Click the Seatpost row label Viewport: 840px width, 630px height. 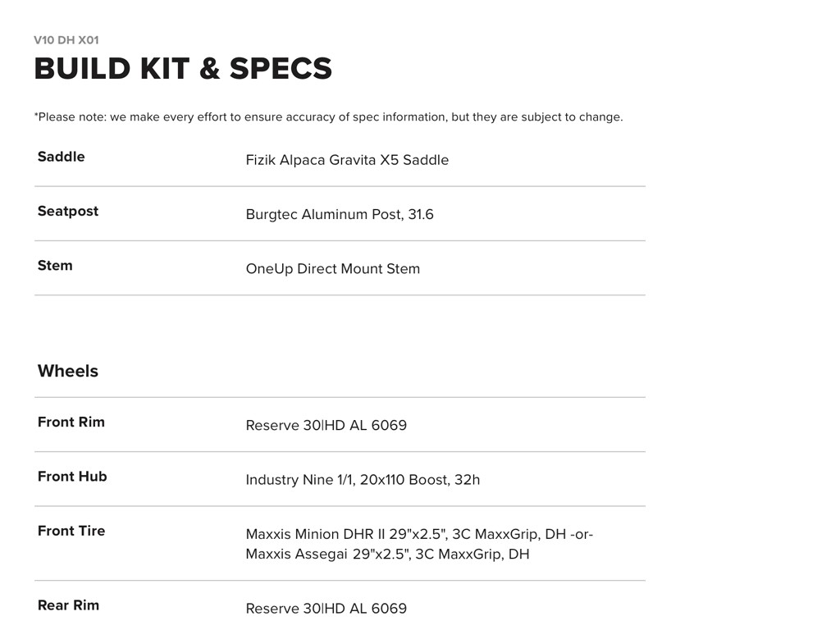[x=68, y=211]
